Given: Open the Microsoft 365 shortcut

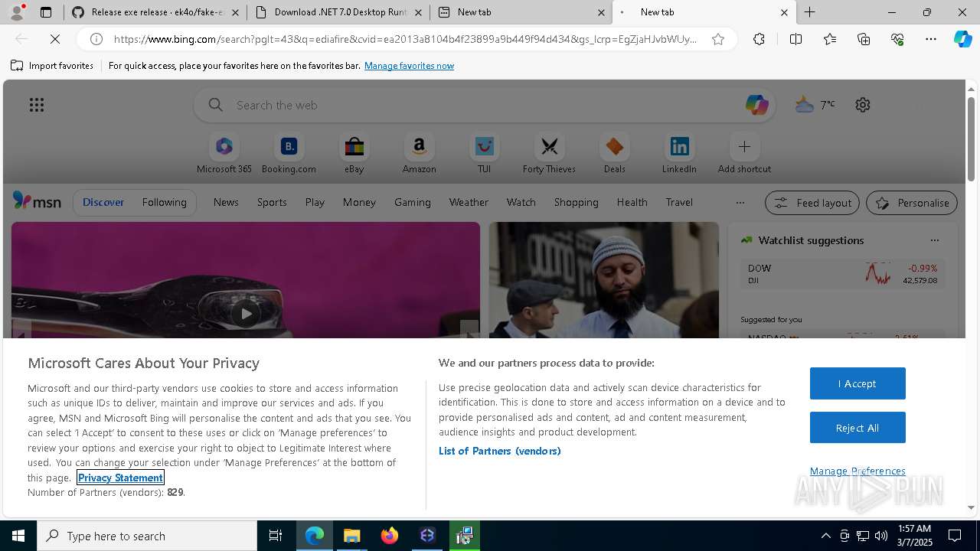Looking at the screenshot, I should (x=224, y=154).
